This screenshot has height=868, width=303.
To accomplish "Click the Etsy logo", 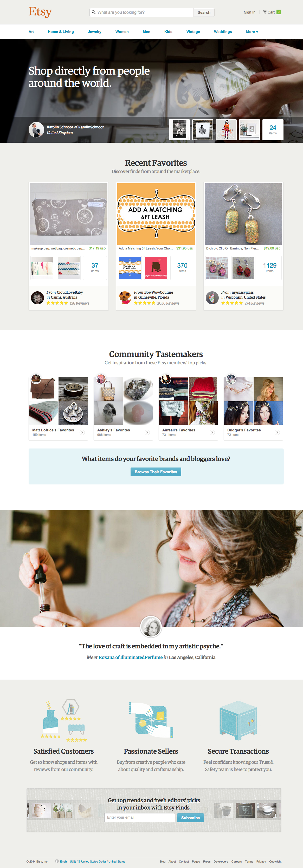I will (x=40, y=12).
